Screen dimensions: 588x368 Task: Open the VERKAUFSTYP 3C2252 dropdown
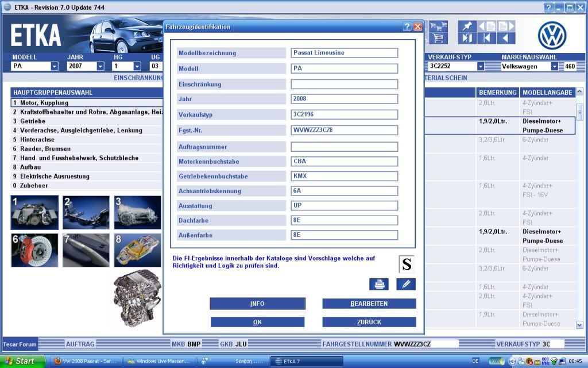coord(481,67)
